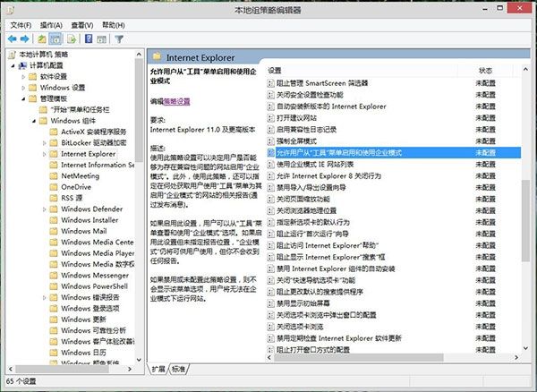Click the Forward arrow toolbar icon
Viewport: 537px width, 392px height.
[x=25, y=39]
